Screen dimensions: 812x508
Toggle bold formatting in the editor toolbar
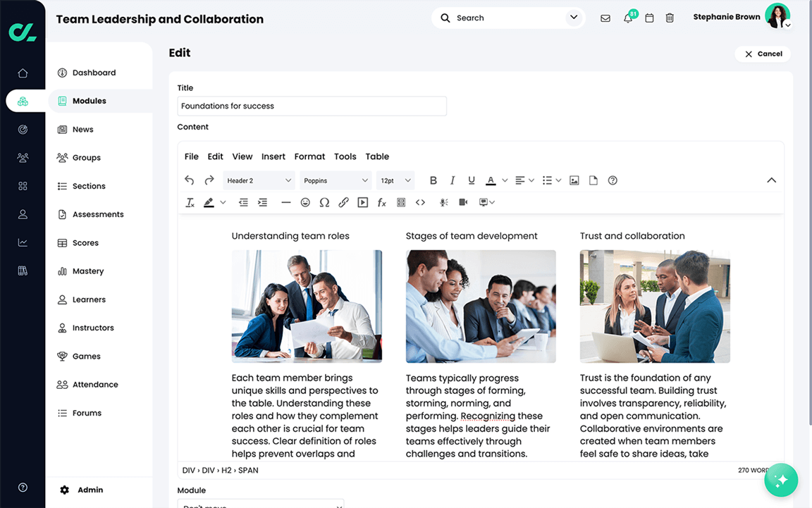coord(433,180)
